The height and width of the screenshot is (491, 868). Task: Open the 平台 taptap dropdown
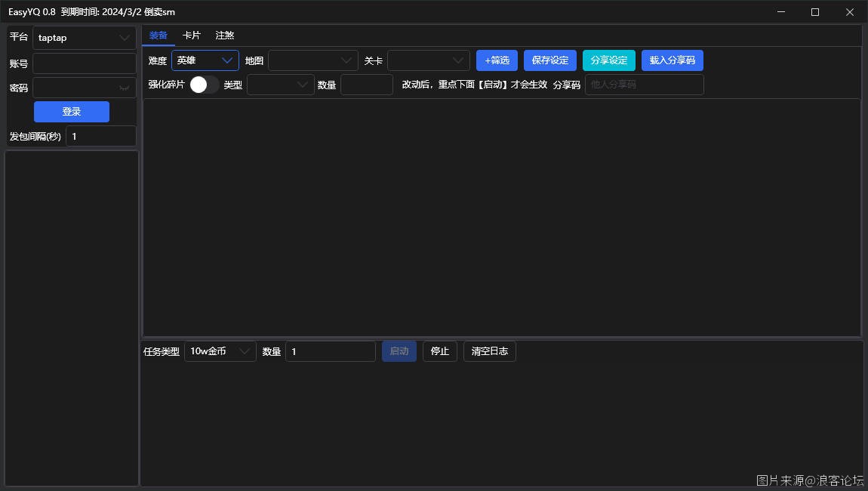coord(85,38)
